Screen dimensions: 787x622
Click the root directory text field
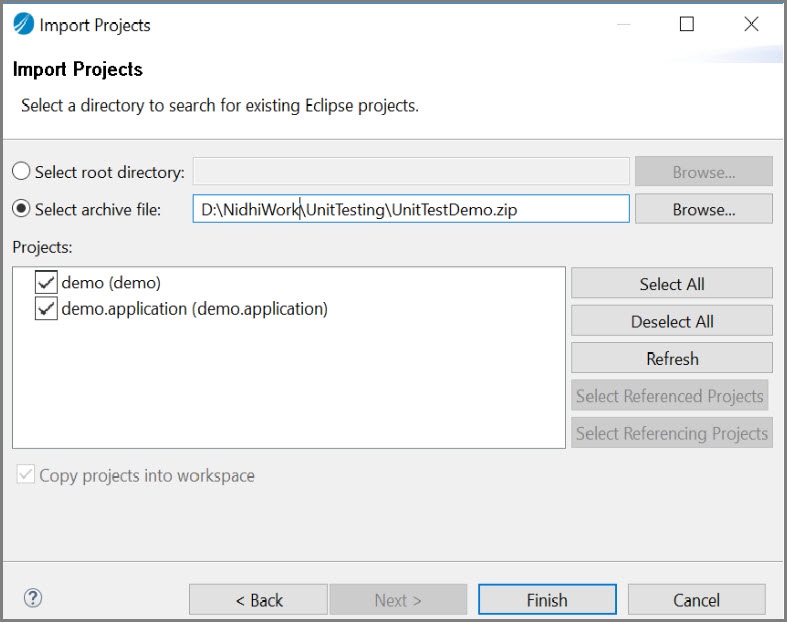[410, 171]
